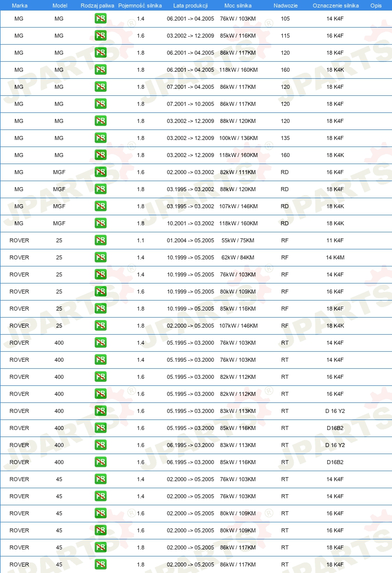Select fuel icon in MG 06.2001 118kW/160KM row

(100, 69)
